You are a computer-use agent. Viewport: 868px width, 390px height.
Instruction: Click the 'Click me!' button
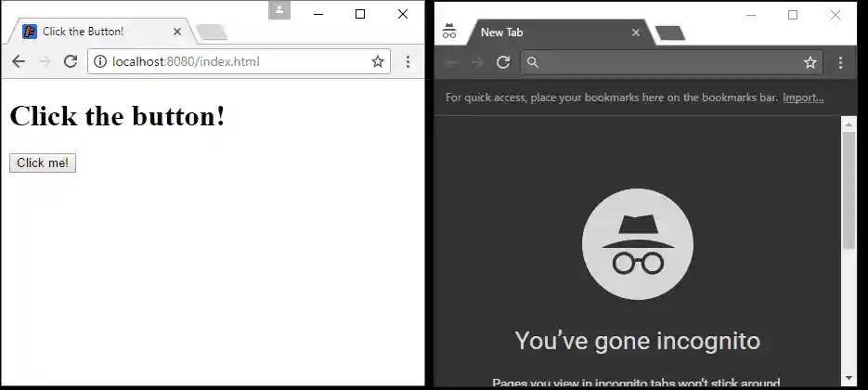[x=43, y=162]
